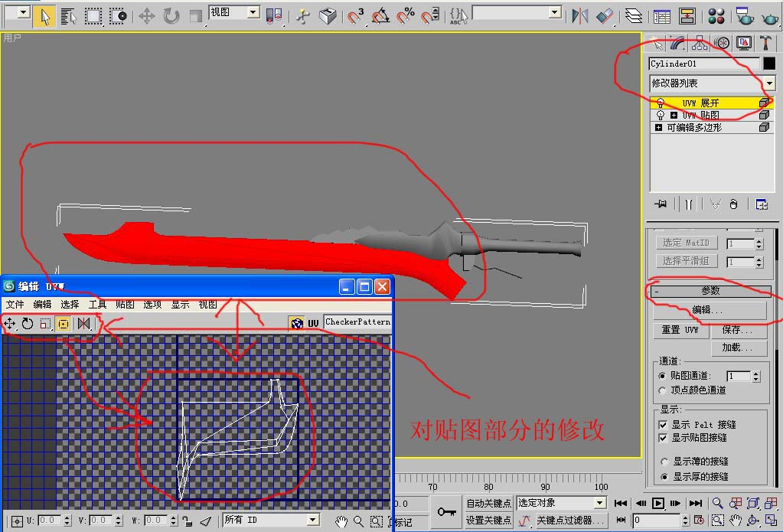
Task: Select the 贴图通道 radio button
Action: (663, 376)
